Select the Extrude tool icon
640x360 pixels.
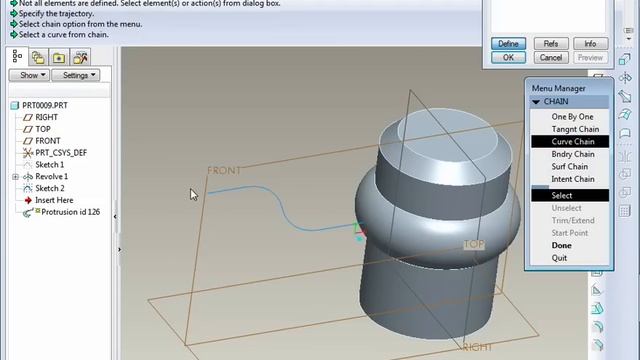coord(624,60)
